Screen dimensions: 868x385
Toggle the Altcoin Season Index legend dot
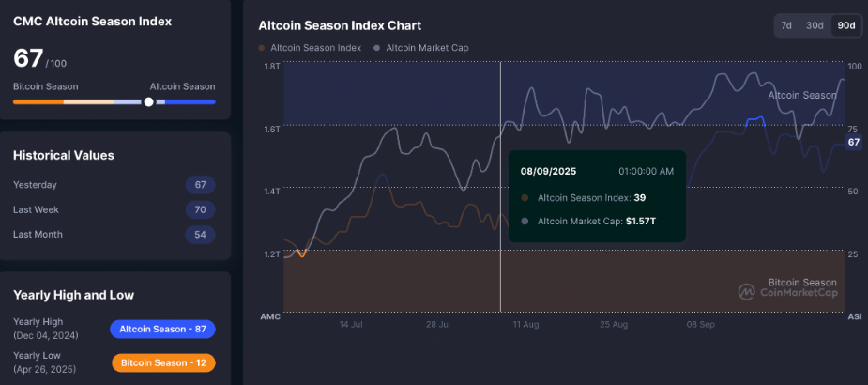262,47
